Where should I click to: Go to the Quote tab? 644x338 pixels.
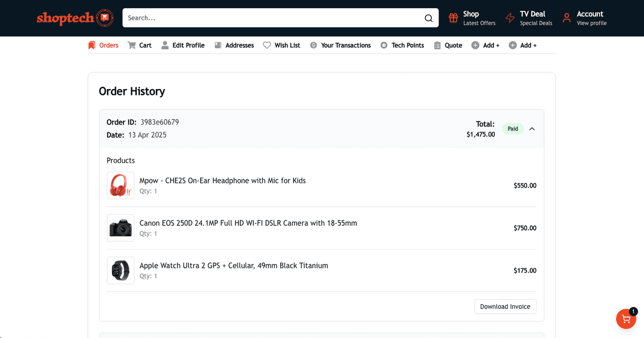[x=448, y=45]
